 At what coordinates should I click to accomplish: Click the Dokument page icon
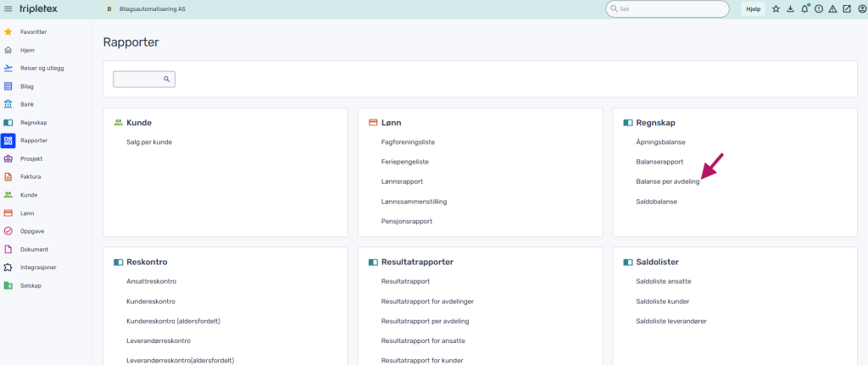coord(8,250)
